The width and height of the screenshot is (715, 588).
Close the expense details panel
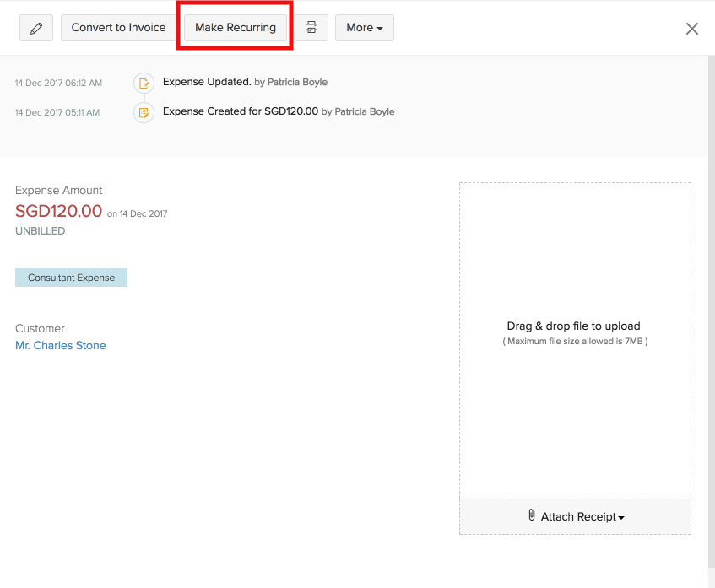coord(691,29)
